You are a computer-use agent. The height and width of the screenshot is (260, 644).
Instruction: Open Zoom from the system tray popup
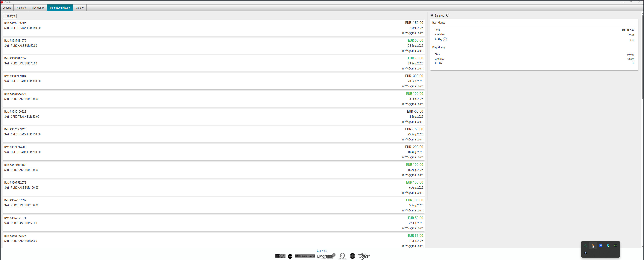coord(601,246)
